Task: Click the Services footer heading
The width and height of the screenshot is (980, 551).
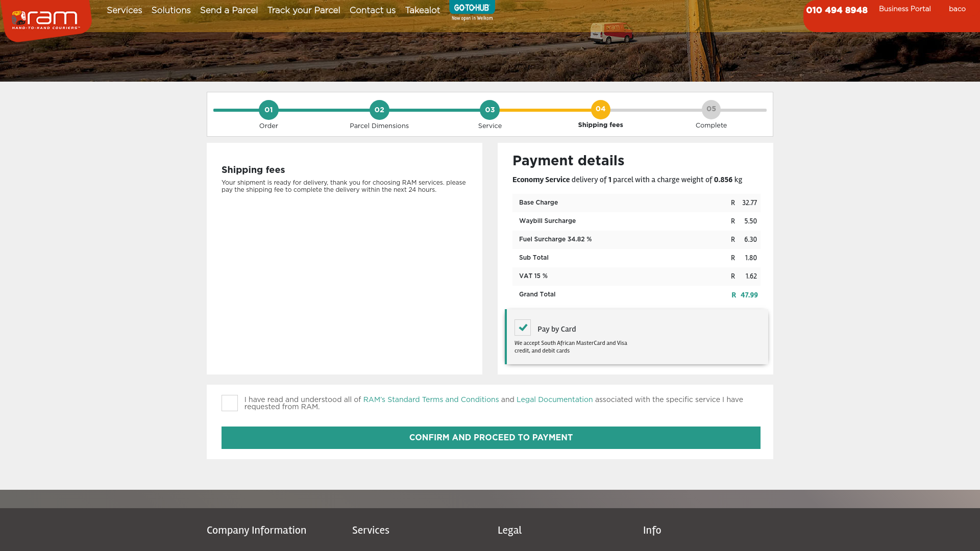Action: pyautogui.click(x=371, y=531)
